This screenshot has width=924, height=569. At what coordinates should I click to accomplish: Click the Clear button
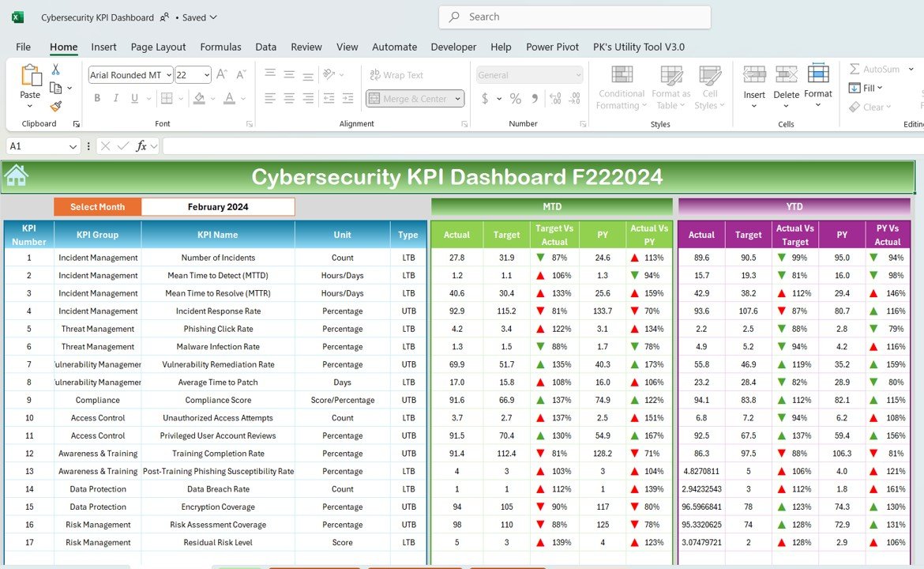[870, 107]
